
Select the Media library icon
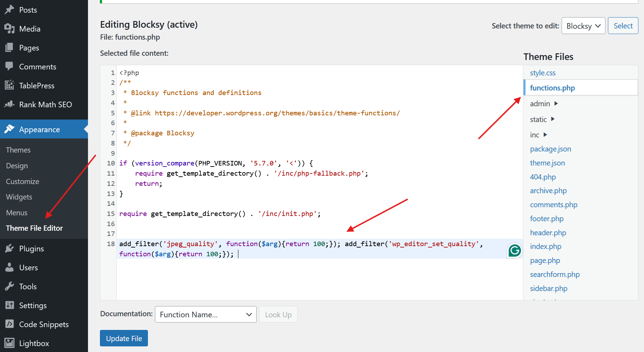(10, 28)
